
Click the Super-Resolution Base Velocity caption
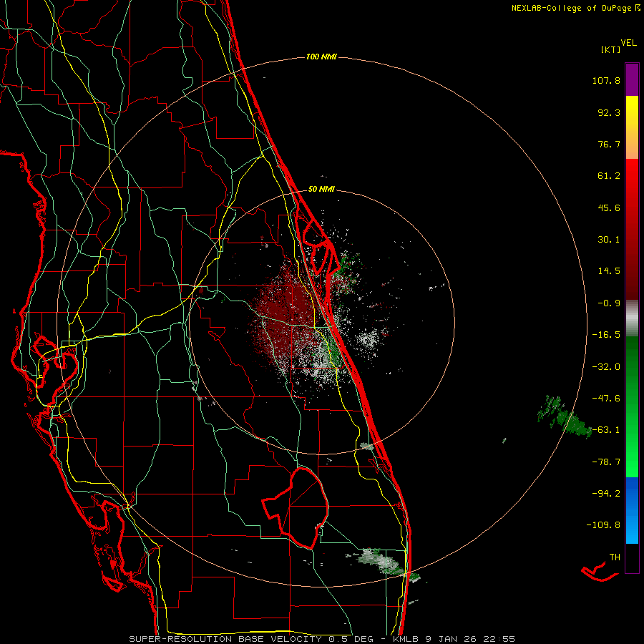(x=321, y=639)
